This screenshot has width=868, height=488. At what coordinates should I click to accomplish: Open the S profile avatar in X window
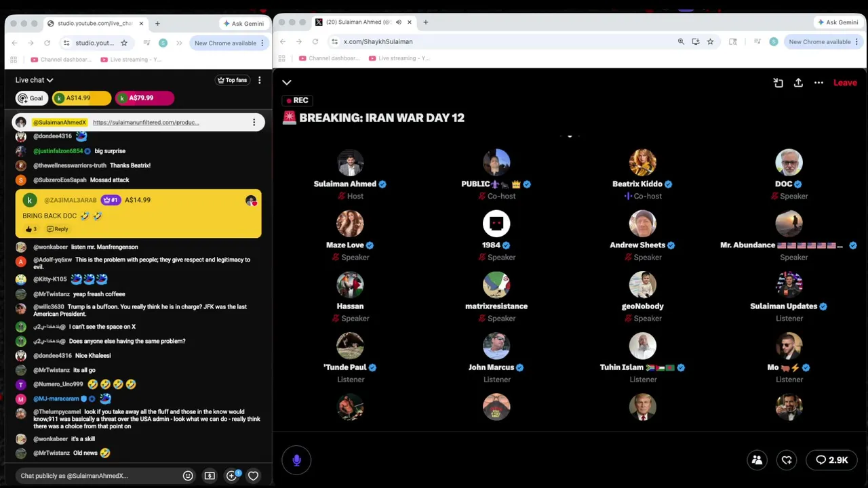[x=774, y=41]
